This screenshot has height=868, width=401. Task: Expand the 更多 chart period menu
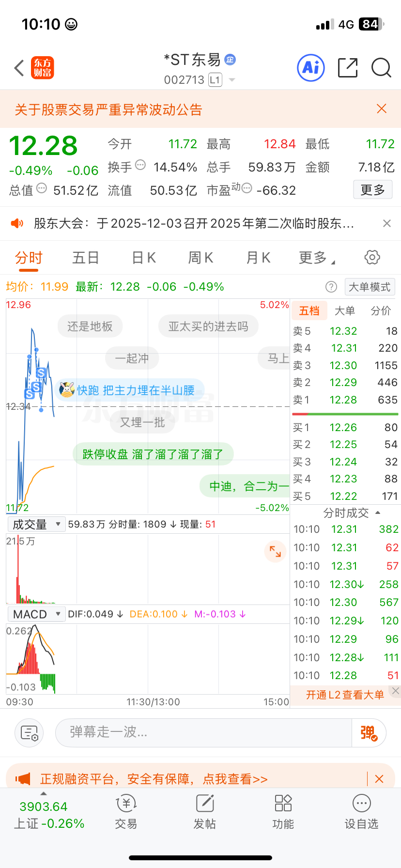317,258
